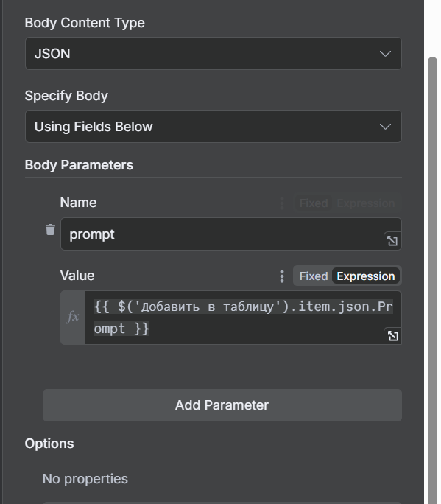441x504 pixels.
Task: Set the Name field mode to Fixed
Action: click(x=314, y=203)
